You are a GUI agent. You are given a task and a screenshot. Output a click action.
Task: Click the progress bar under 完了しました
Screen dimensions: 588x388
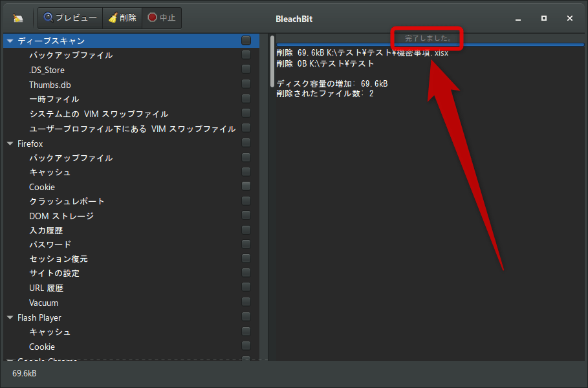point(430,45)
